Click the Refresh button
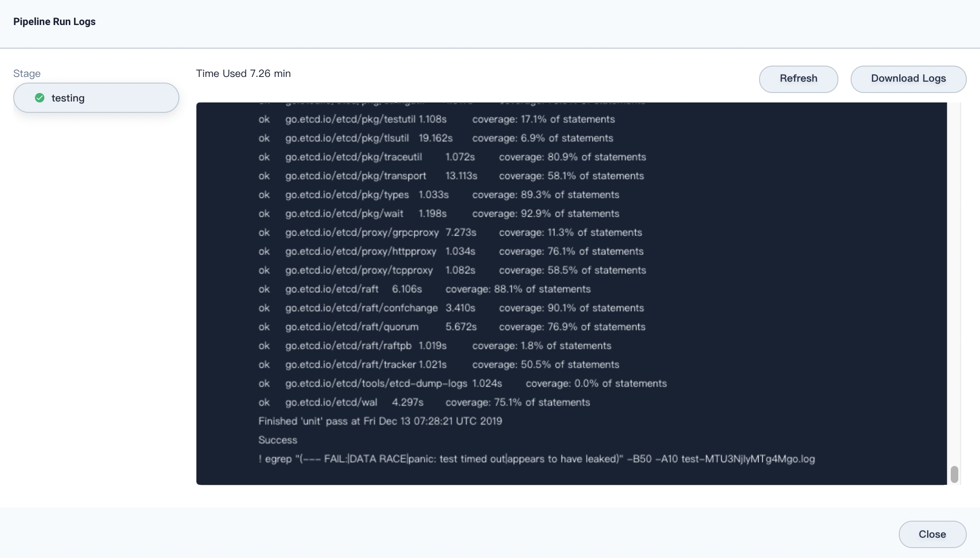980x558 pixels. pos(798,78)
